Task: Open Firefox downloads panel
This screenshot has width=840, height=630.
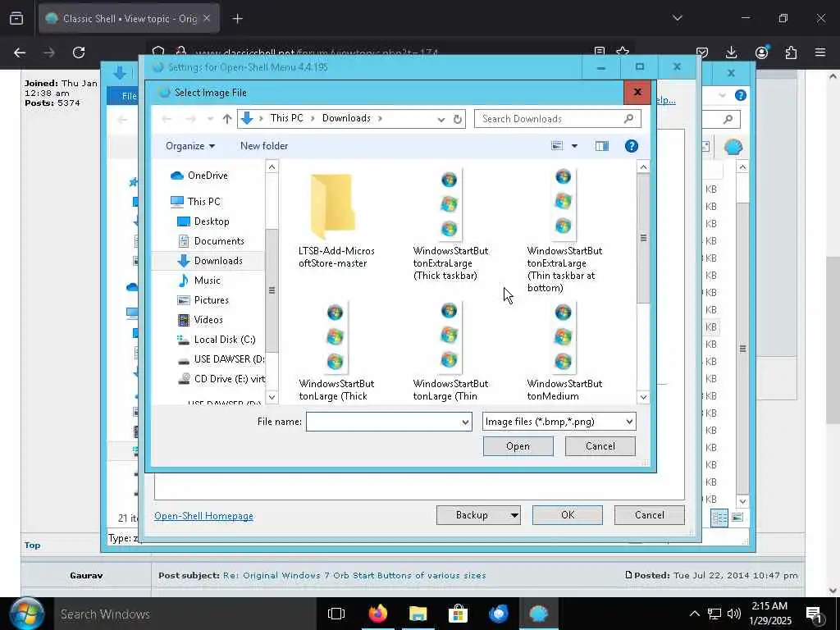Action: tap(731, 52)
